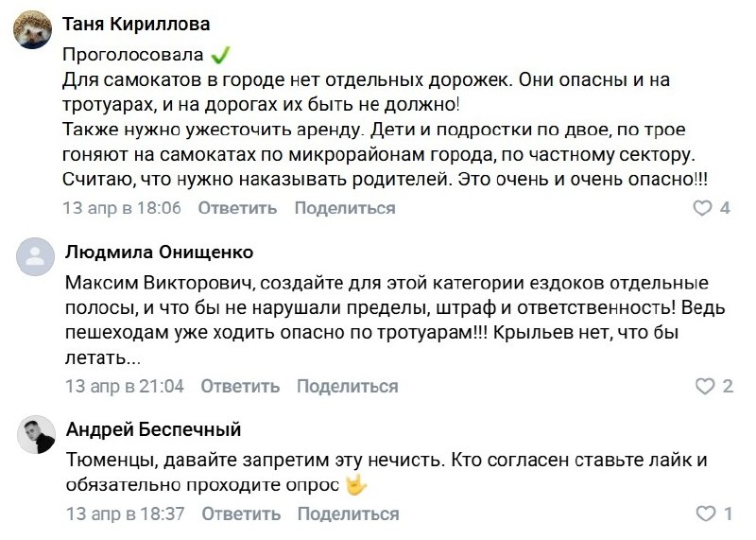Click the timestamp 13 апр в 18:06
Image resolution: width=756 pixels, height=540 pixels.
(x=121, y=208)
